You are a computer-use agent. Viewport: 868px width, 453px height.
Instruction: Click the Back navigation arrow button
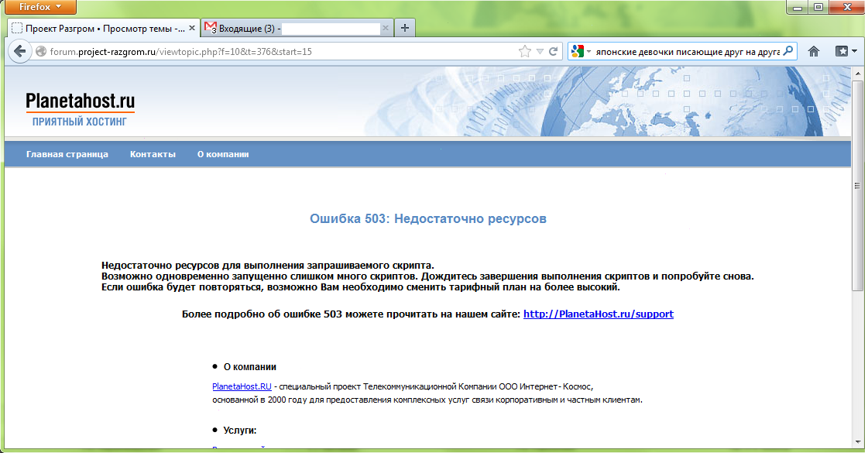point(19,52)
